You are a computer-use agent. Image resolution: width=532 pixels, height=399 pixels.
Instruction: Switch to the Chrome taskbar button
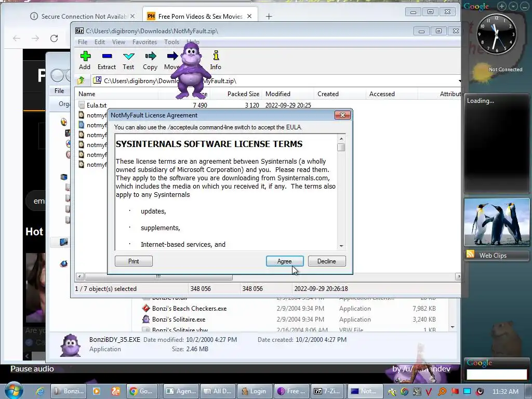(x=141, y=391)
